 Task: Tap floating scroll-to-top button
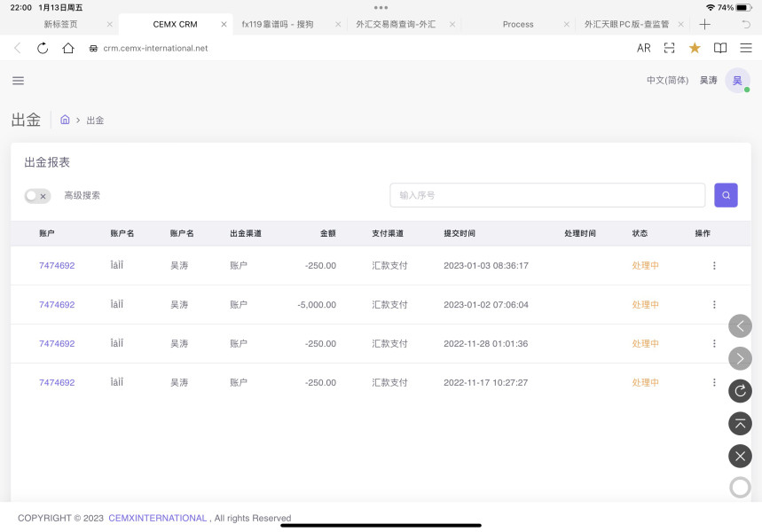pyautogui.click(x=740, y=423)
